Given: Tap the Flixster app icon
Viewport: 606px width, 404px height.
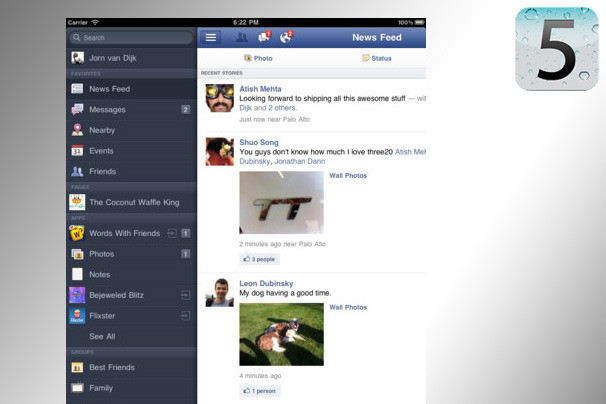Looking at the screenshot, I should (x=77, y=316).
